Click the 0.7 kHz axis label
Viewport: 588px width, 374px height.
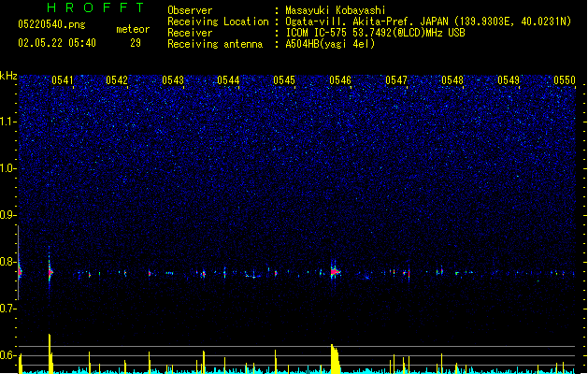pos(8,309)
